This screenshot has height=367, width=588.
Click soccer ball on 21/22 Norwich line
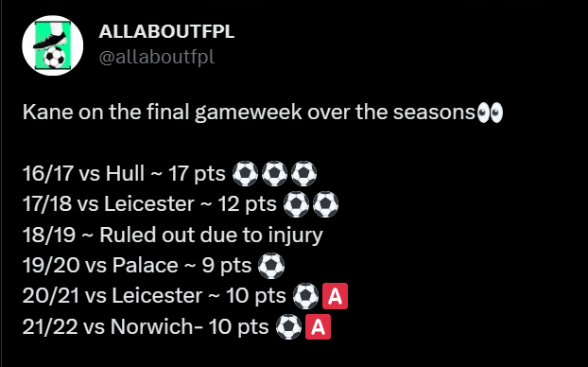click(x=288, y=327)
